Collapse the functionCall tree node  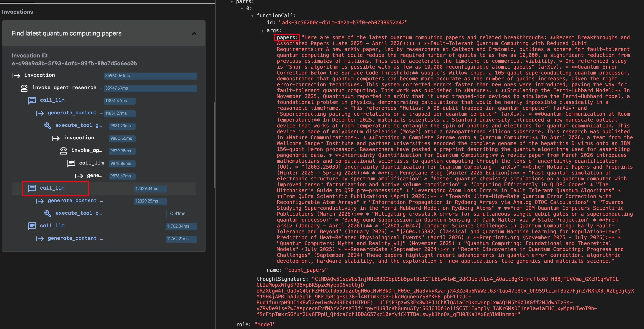pyautogui.click(x=252, y=16)
